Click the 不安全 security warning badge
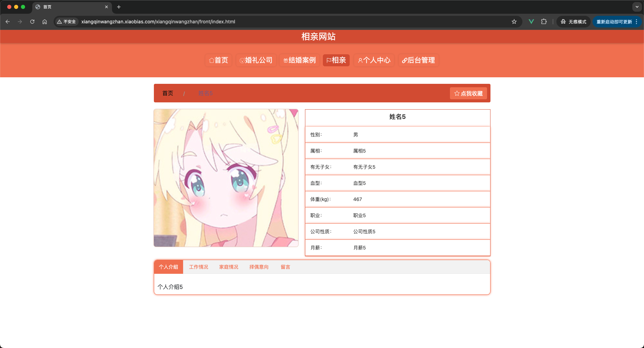 pyautogui.click(x=67, y=22)
